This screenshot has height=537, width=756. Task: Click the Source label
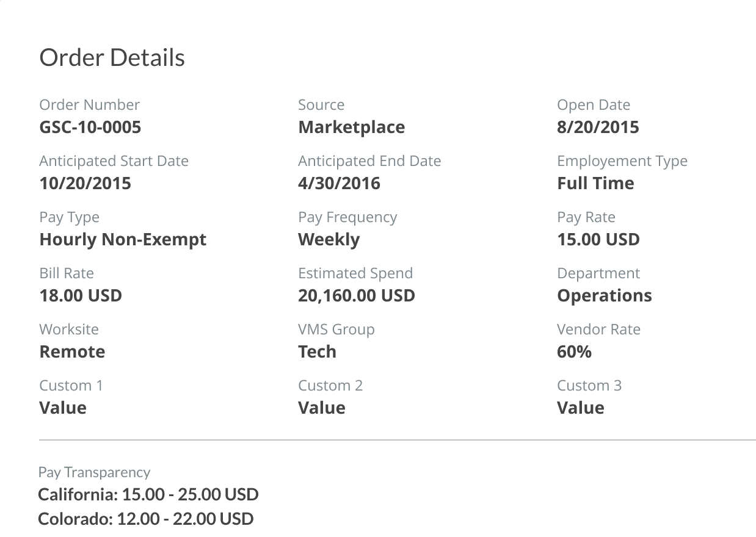click(321, 105)
